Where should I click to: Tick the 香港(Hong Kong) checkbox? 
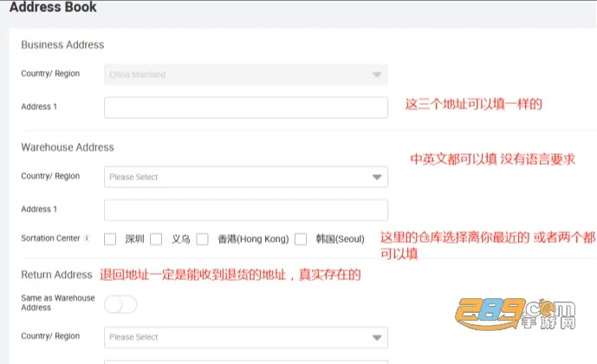[x=202, y=239]
